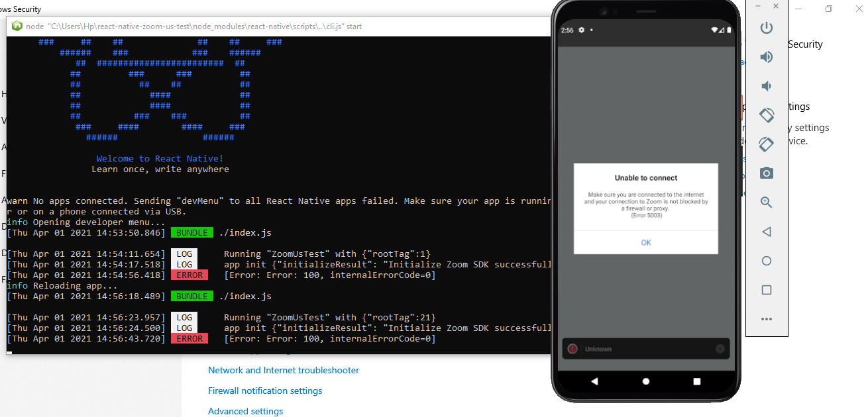The width and height of the screenshot is (868, 417).
Task: Open Advanced settings link in Windows Security
Action: pyautogui.click(x=245, y=412)
